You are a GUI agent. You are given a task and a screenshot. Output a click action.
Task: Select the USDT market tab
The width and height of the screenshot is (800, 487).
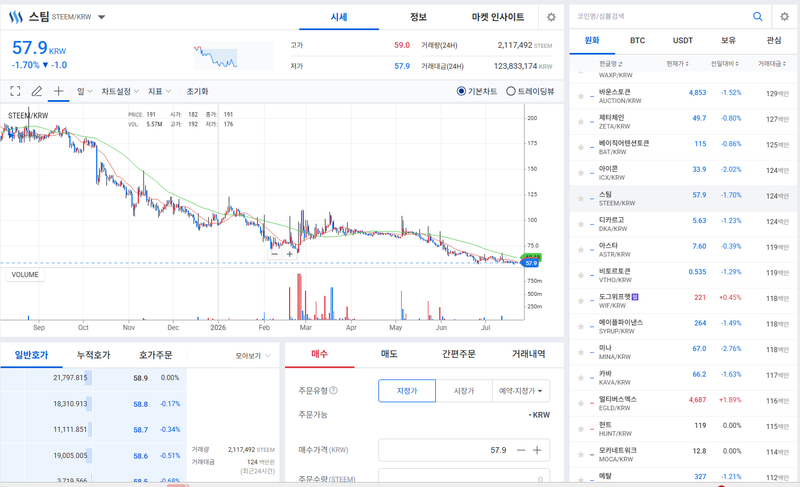(683, 40)
